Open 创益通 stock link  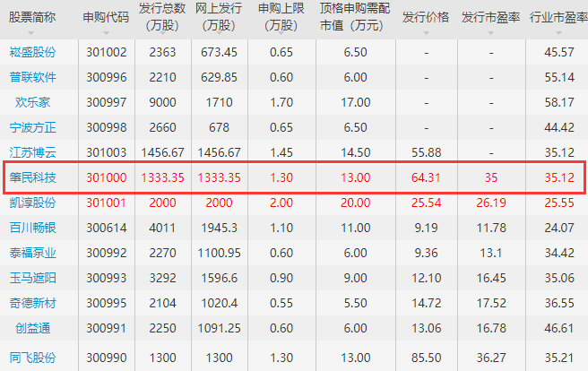click(33, 328)
